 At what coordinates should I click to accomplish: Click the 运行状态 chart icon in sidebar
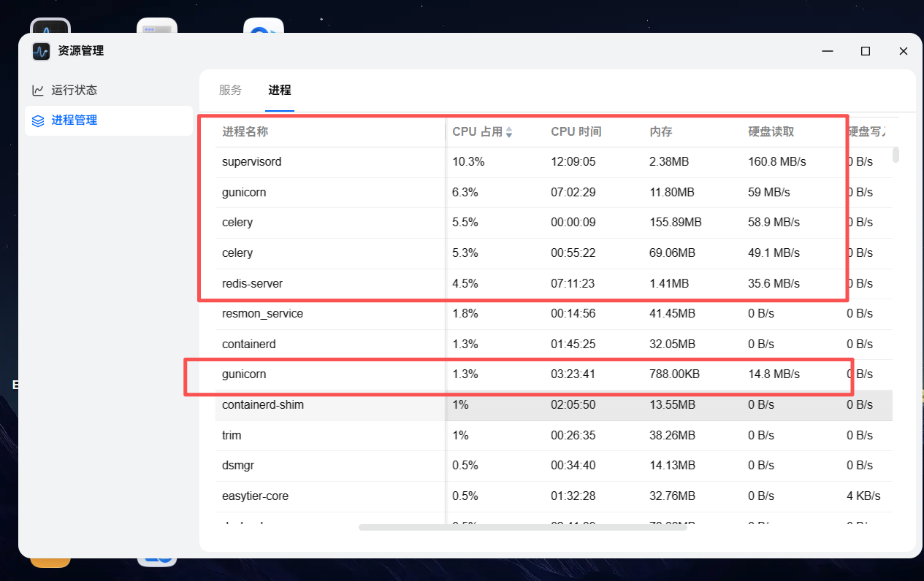[38, 91]
